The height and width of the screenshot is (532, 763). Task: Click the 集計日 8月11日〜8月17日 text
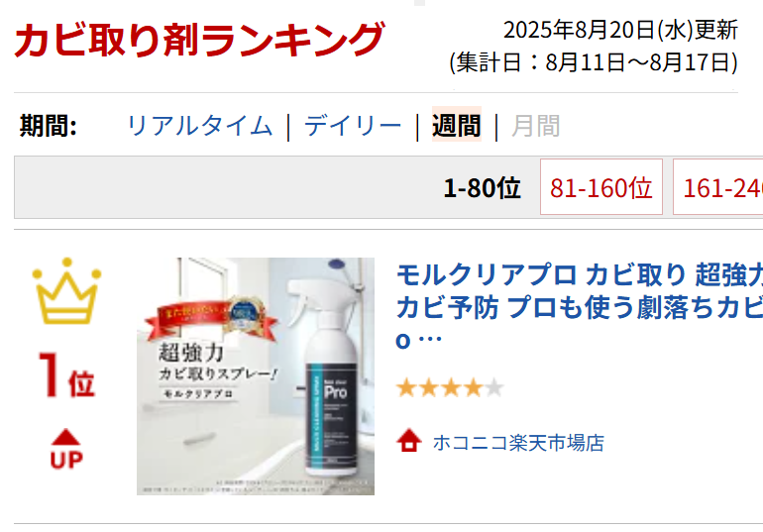594,62
